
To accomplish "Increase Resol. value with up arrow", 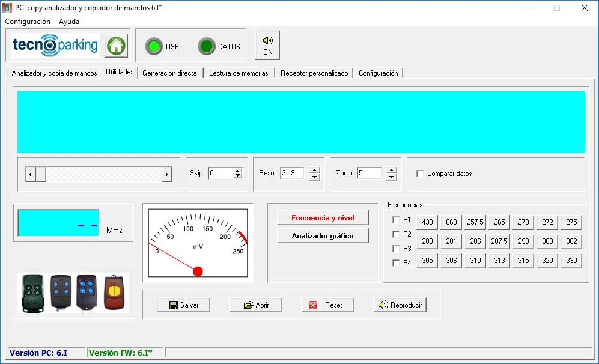I will point(314,170).
